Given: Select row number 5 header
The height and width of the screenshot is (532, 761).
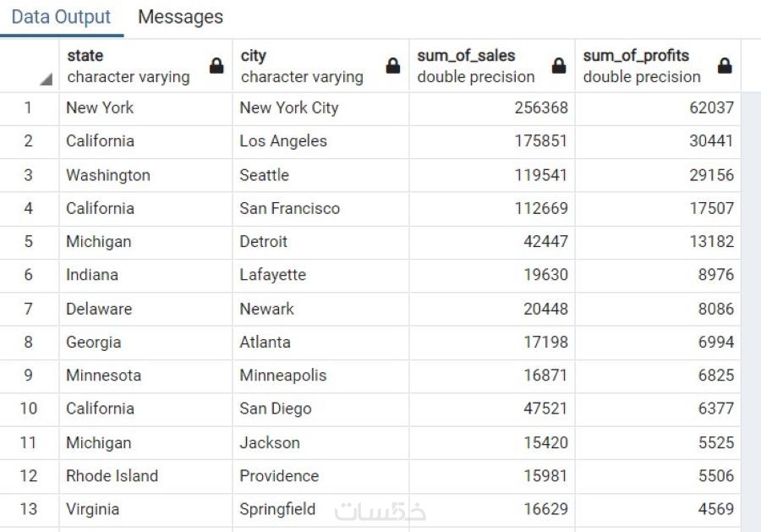Looking at the screenshot, I should (x=28, y=242).
